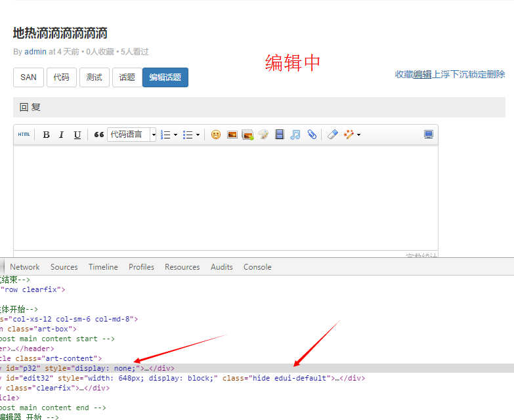Open admin author profile link
Viewport: 514px width, 420px height.
pos(35,52)
